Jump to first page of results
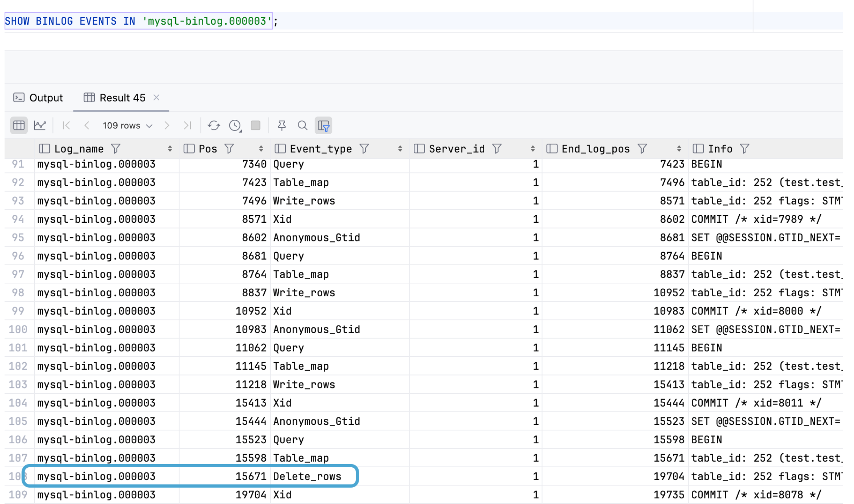This screenshot has height=504, width=854. click(x=66, y=125)
